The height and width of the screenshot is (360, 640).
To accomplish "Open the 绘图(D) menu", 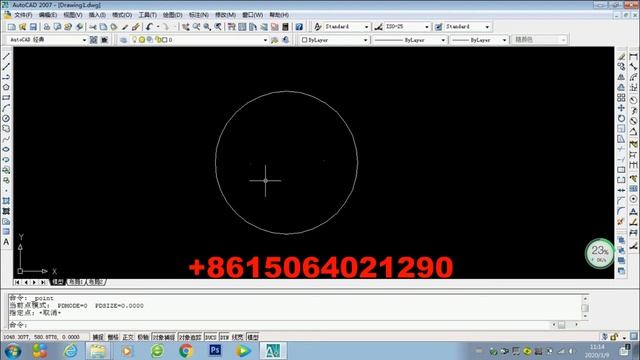I will pyautogui.click(x=172, y=15).
